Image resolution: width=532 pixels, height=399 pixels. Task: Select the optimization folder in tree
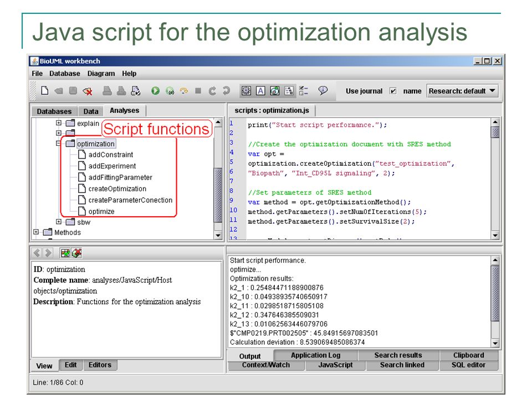90,144
